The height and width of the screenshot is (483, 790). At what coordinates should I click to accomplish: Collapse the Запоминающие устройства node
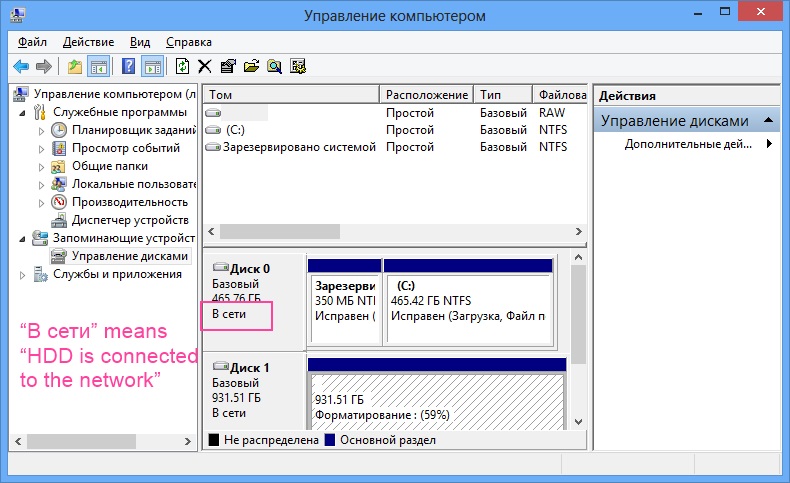pyautogui.click(x=22, y=239)
